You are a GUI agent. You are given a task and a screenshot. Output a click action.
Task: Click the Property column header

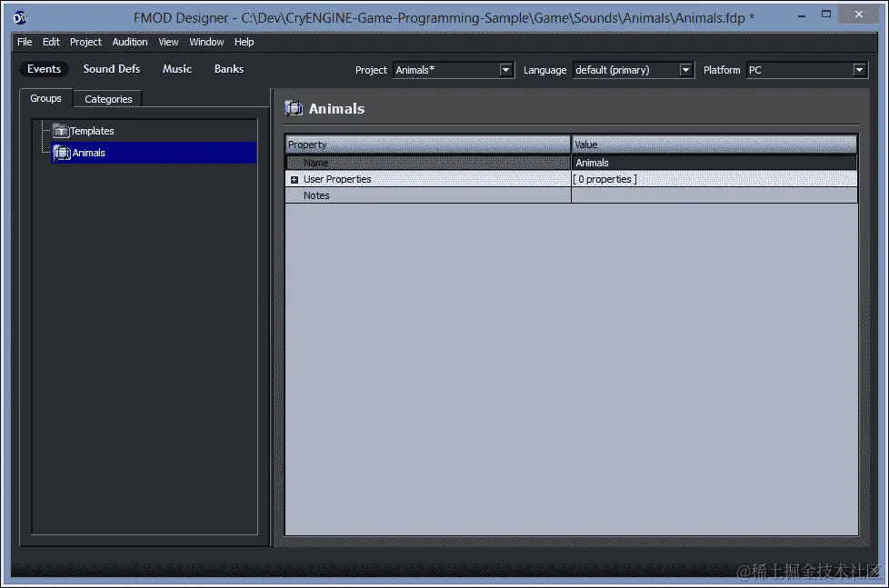pyautogui.click(x=427, y=145)
